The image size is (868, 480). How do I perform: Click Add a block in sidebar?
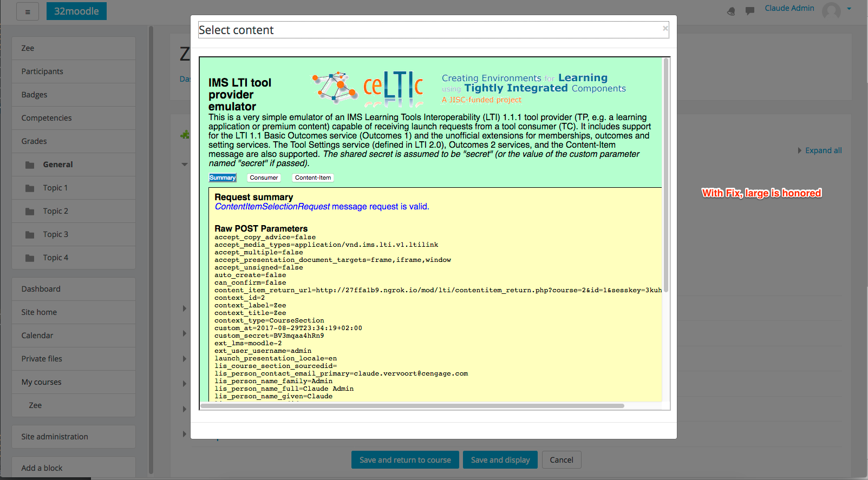[x=74, y=468]
